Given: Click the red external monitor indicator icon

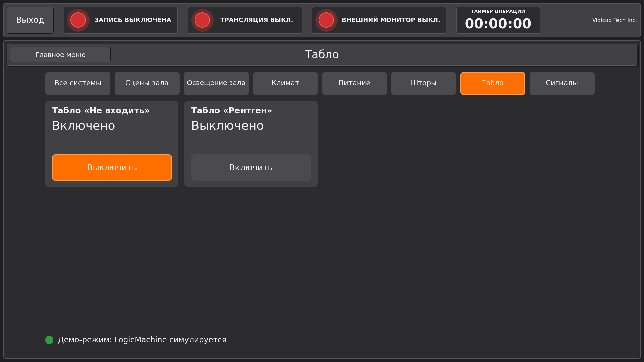Looking at the screenshot, I should [326, 20].
